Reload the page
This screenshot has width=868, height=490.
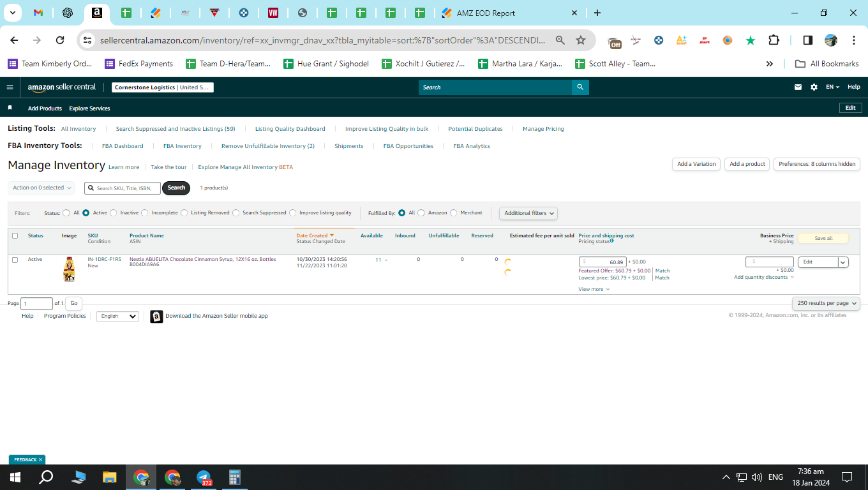[60, 40]
